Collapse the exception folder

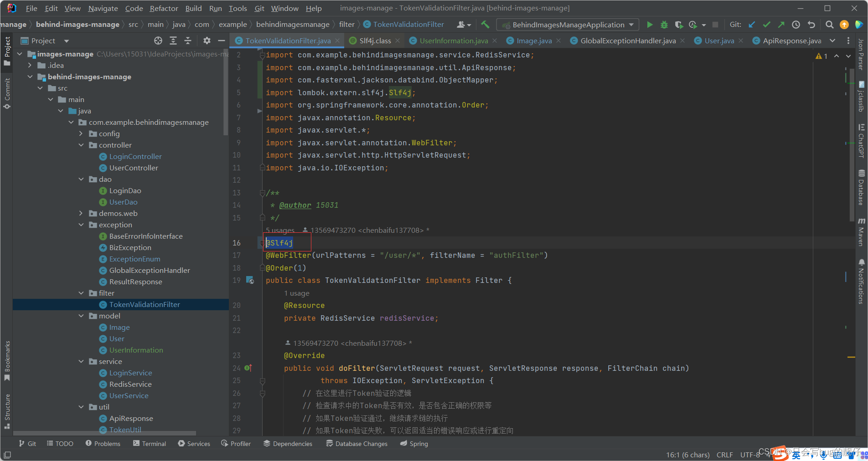pos(81,225)
